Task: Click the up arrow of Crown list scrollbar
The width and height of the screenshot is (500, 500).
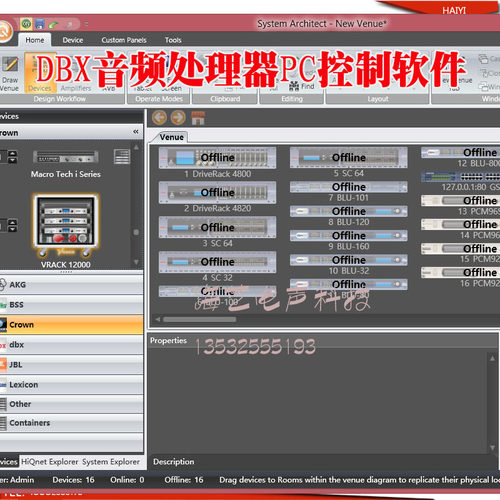Action: (136, 147)
